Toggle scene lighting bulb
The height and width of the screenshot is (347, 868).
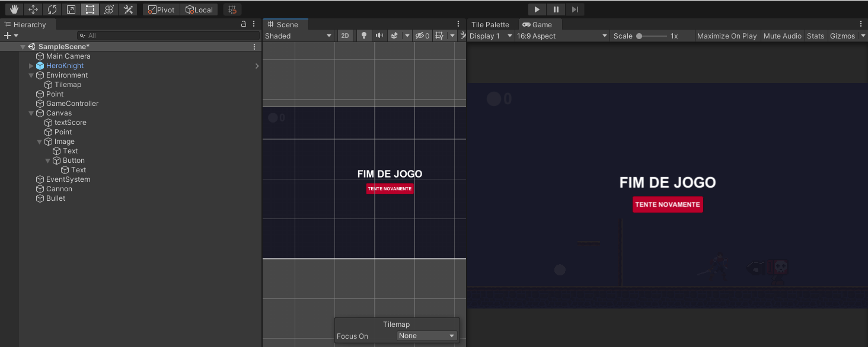point(364,36)
